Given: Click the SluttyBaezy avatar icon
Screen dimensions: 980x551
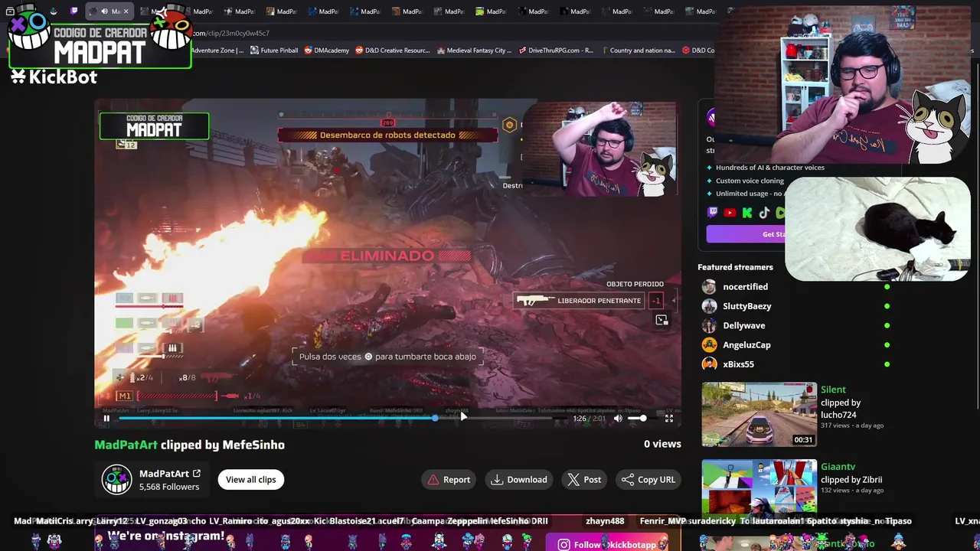Looking at the screenshot, I should tap(709, 306).
